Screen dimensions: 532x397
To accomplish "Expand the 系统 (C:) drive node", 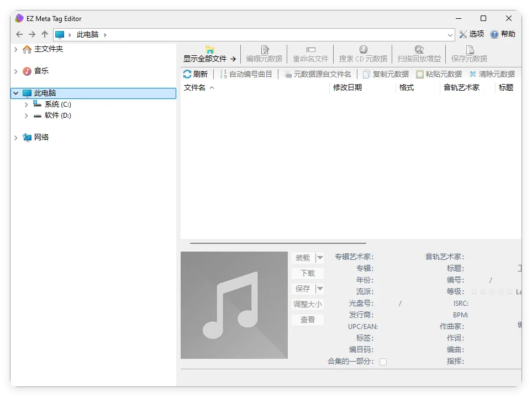I will coord(26,104).
